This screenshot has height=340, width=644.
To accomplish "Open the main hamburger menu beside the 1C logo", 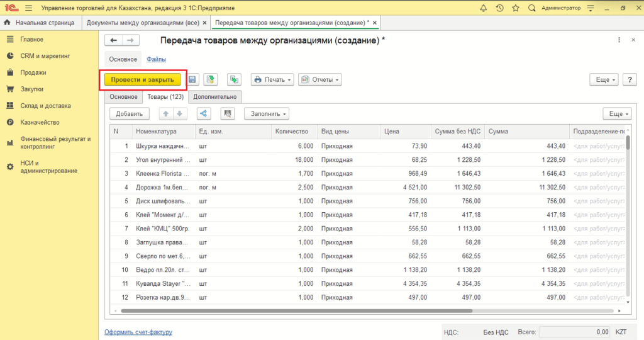I will point(28,8).
